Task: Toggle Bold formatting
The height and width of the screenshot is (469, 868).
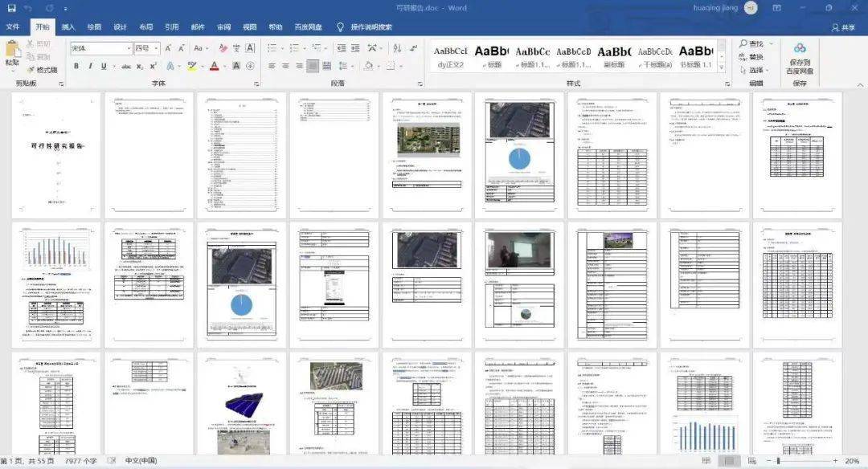Action: tap(76, 67)
